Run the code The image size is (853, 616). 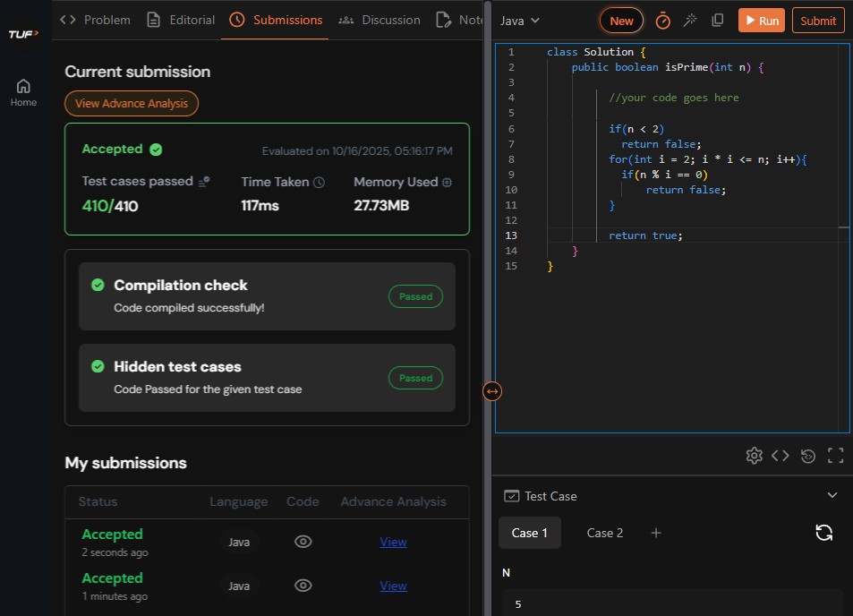762,21
